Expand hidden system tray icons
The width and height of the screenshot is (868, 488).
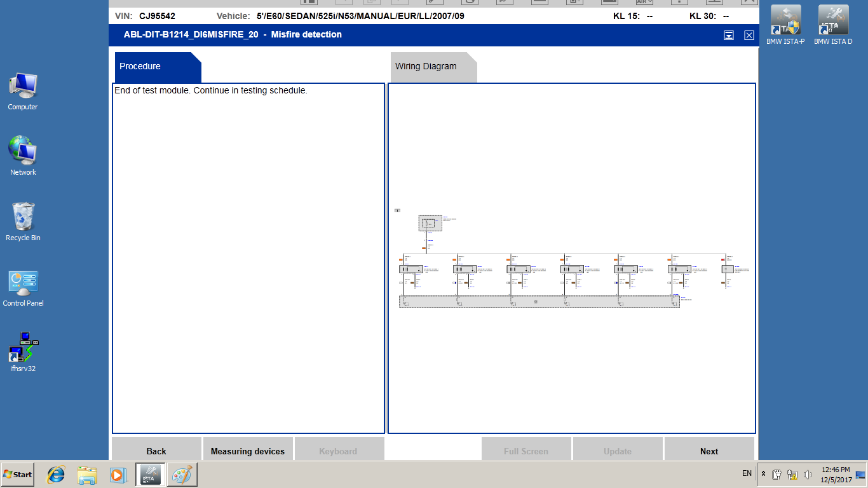point(763,474)
